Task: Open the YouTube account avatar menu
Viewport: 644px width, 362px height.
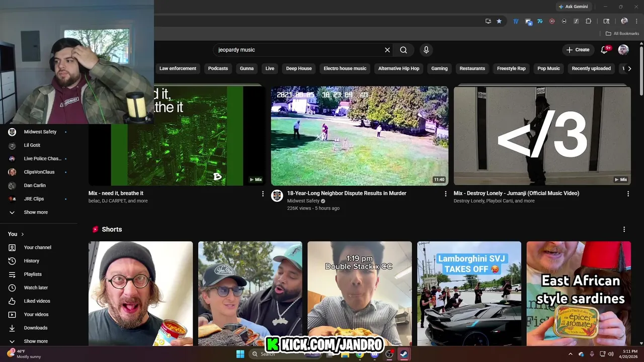Action: coord(623,50)
